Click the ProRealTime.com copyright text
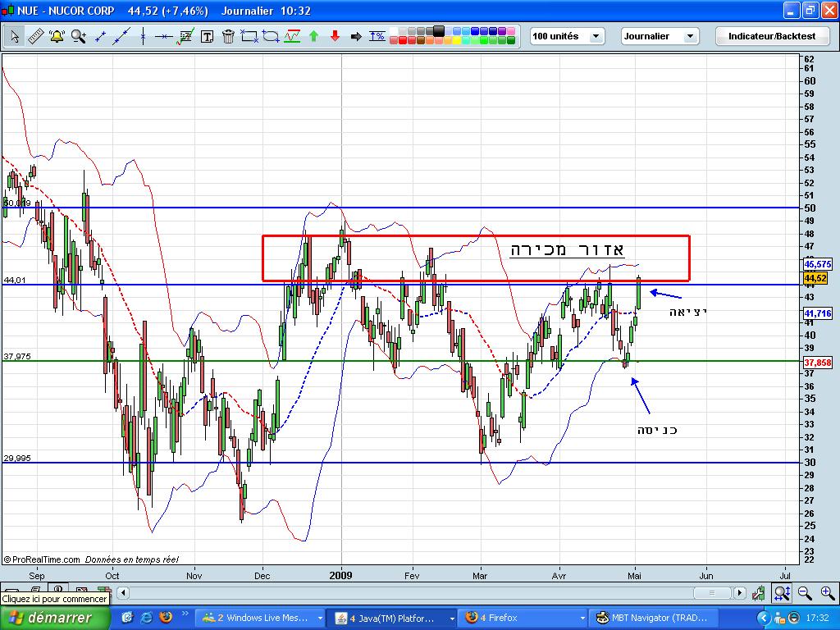The width and height of the screenshot is (840, 630). coord(41,559)
